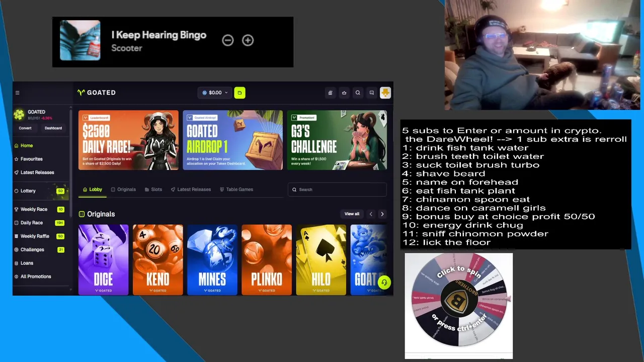Open the crown VIP icon in header

click(344, 93)
